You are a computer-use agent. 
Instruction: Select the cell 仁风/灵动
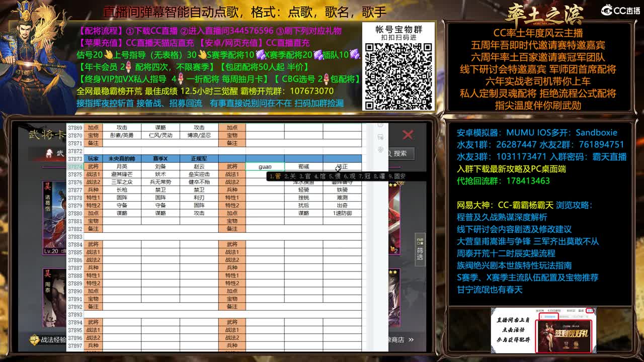(160, 135)
